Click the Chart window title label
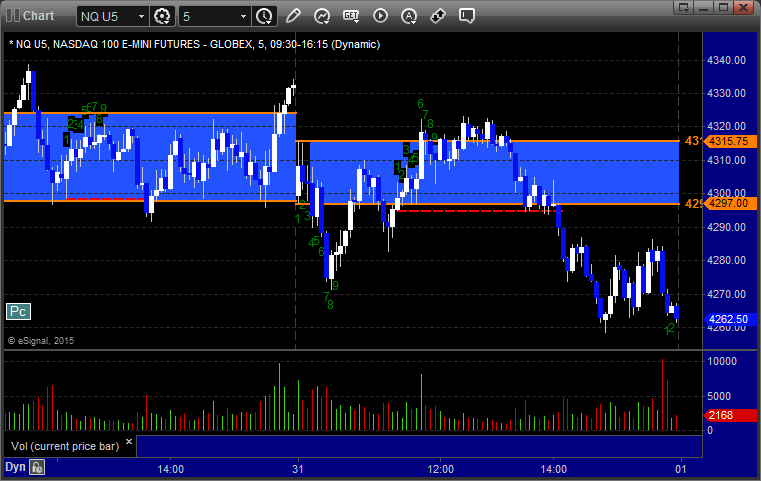761x481 pixels. pos(38,16)
